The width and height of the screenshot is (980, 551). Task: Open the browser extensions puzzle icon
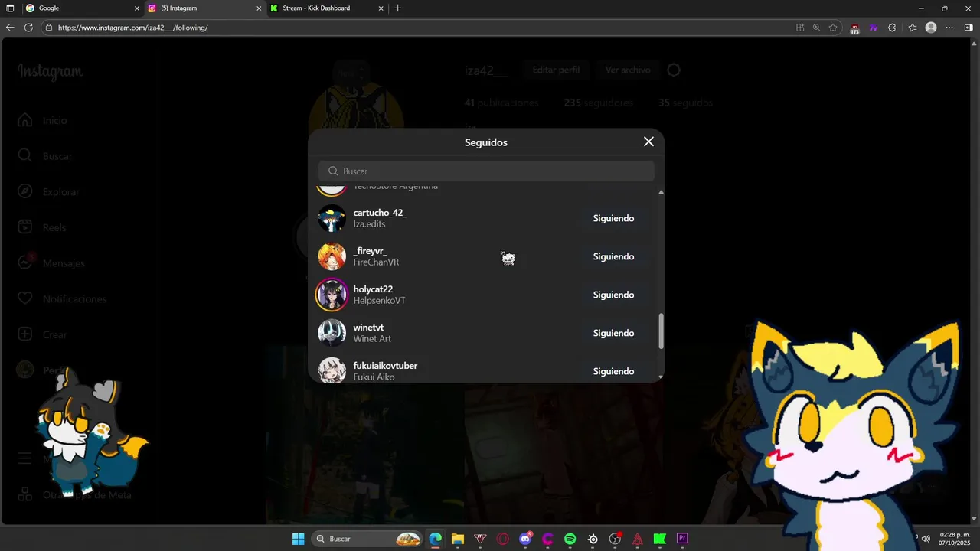(x=892, y=28)
